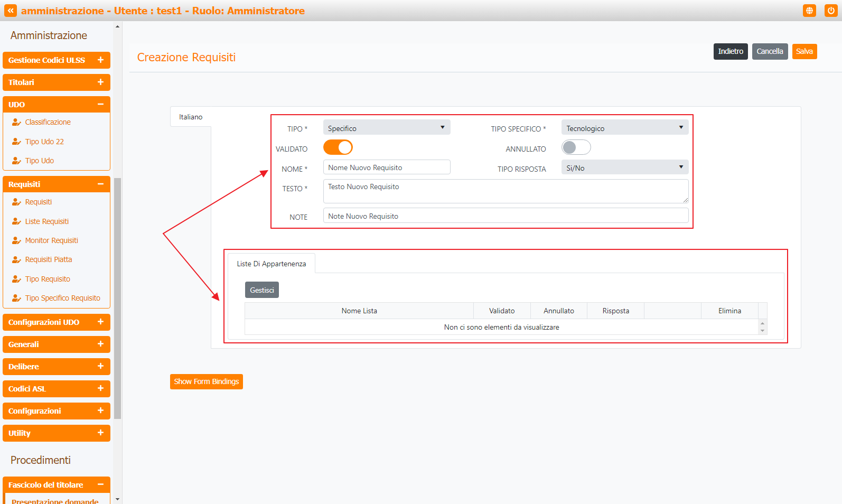Open the Tipo Risposta dropdown

[x=624, y=167]
